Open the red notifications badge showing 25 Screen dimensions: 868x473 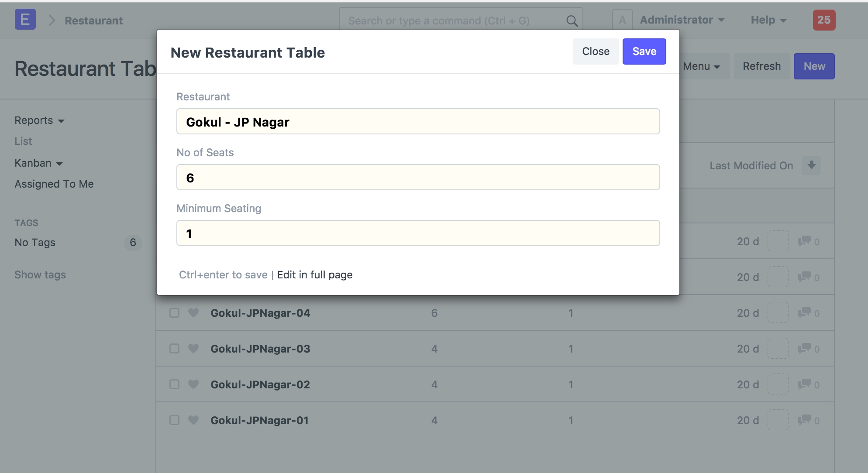(823, 20)
